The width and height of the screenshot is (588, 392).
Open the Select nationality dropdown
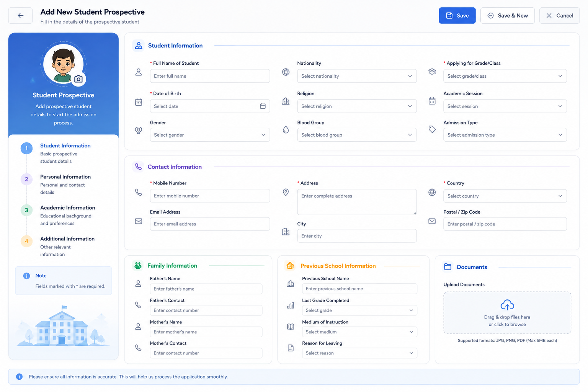[357, 76]
